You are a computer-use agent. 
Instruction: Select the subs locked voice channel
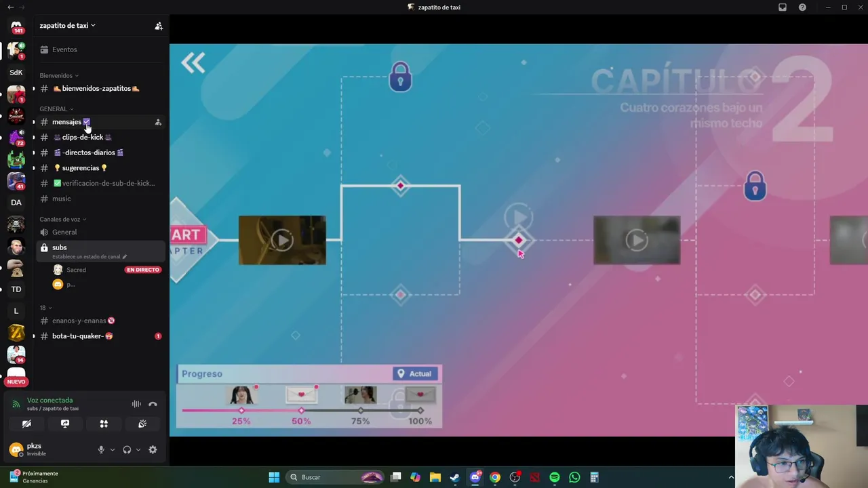click(x=100, y=251)
